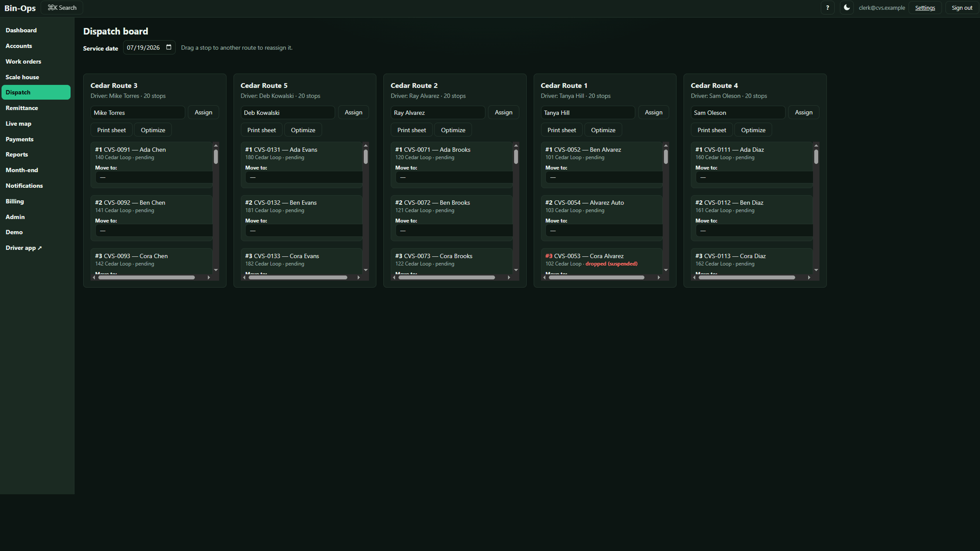Screen dimensions: 980x551
Task: Print sheet for Cedar Route 1
Action: 561,130
